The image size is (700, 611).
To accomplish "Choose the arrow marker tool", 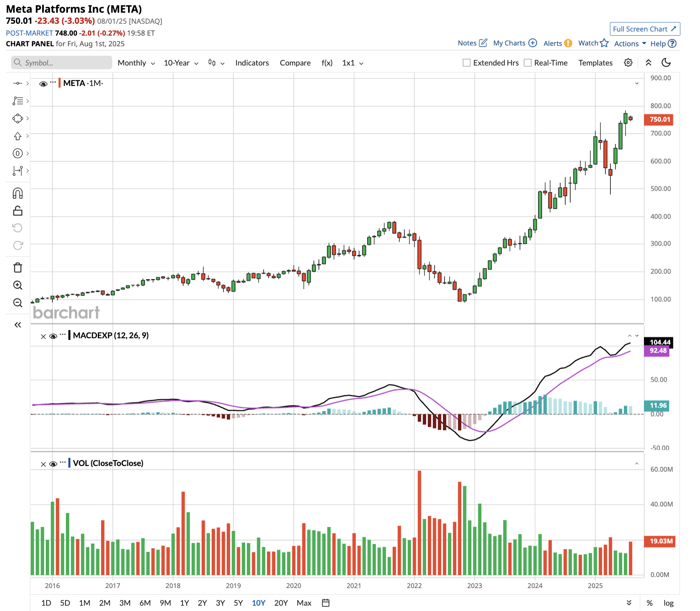I will click(x=18, y=136).
